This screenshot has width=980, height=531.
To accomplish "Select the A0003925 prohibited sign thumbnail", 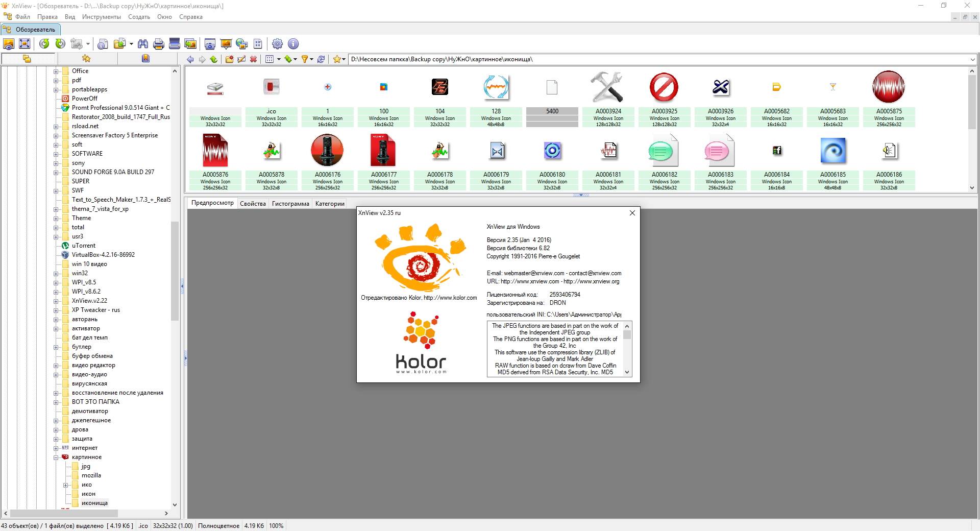I will pos(664,99).
